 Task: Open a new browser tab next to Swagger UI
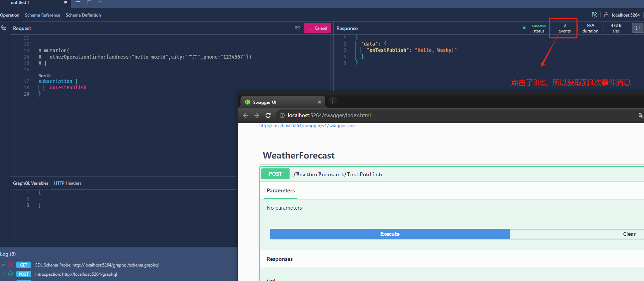[333, 102]
